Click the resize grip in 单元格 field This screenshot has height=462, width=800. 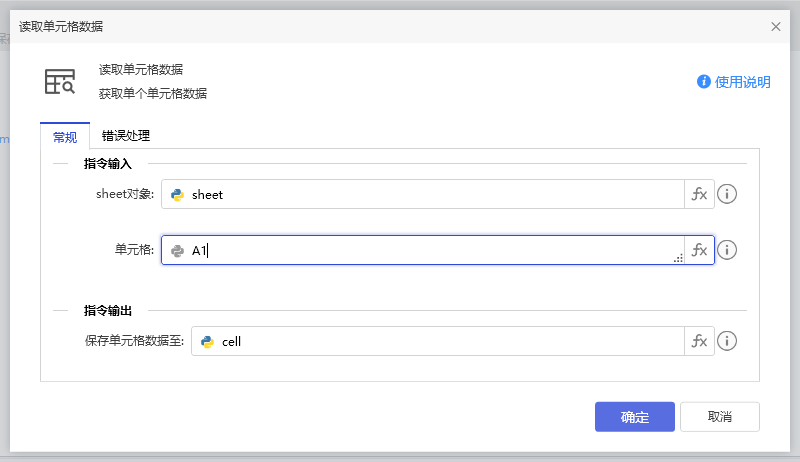pyautogui.click(x=678, y=259)
